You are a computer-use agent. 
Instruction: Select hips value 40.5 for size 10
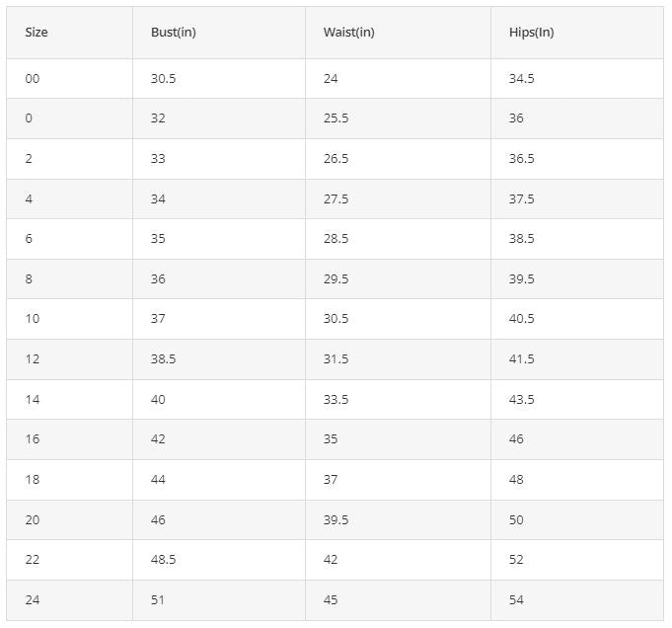(521, 319)
